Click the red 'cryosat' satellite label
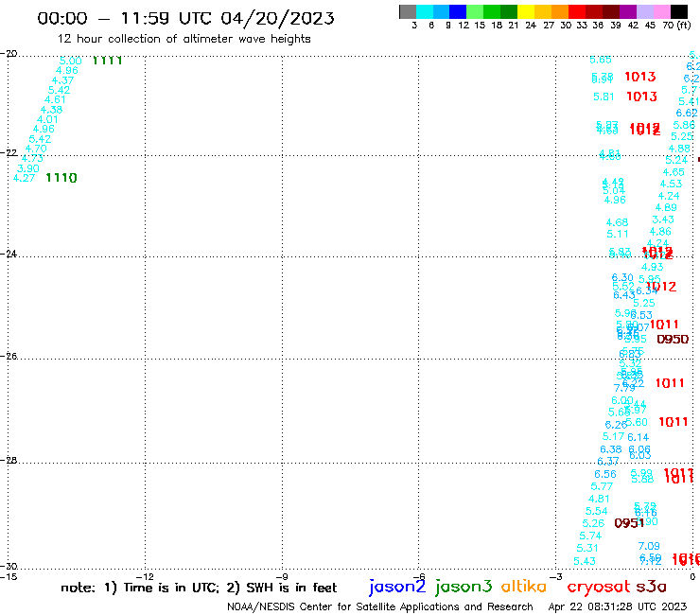This screenshot has width=700, height=615. [x=599, y=587]
